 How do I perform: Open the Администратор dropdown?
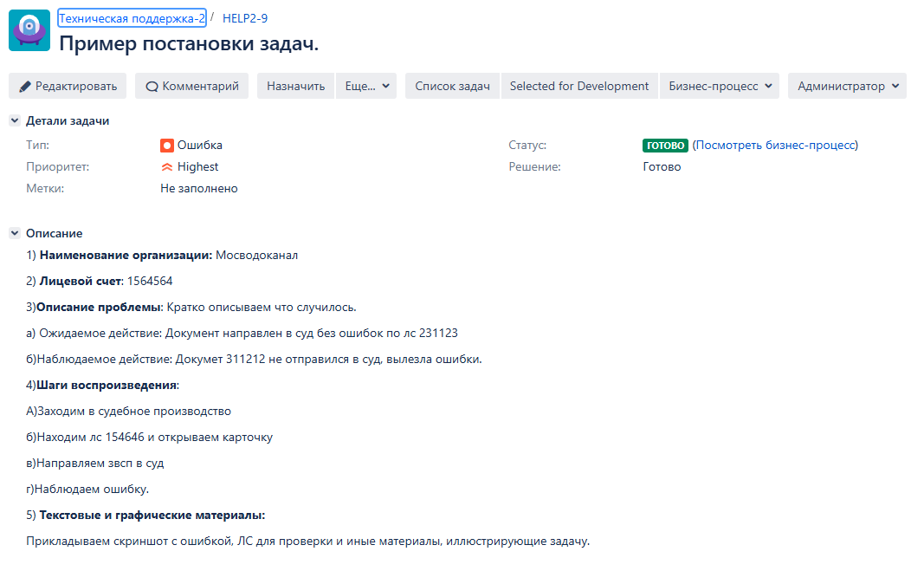click(847, 86)
